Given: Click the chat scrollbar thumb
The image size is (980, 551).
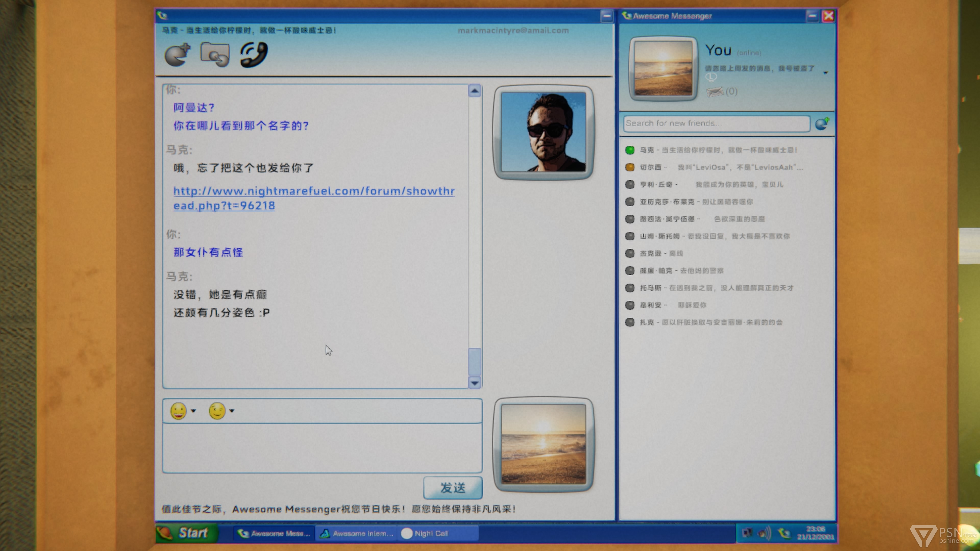Looking at the screenshot, I should click(474, 362).
